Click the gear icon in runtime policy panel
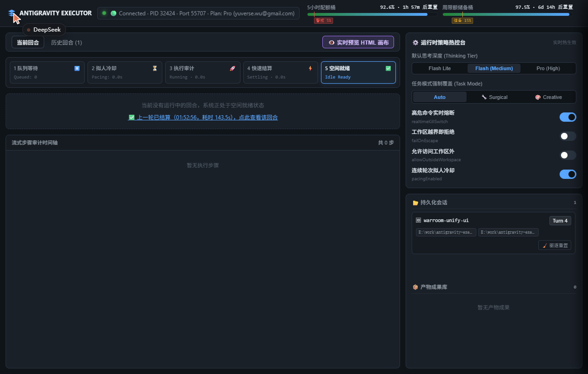588x374 pixels. [x=415, y=42]
